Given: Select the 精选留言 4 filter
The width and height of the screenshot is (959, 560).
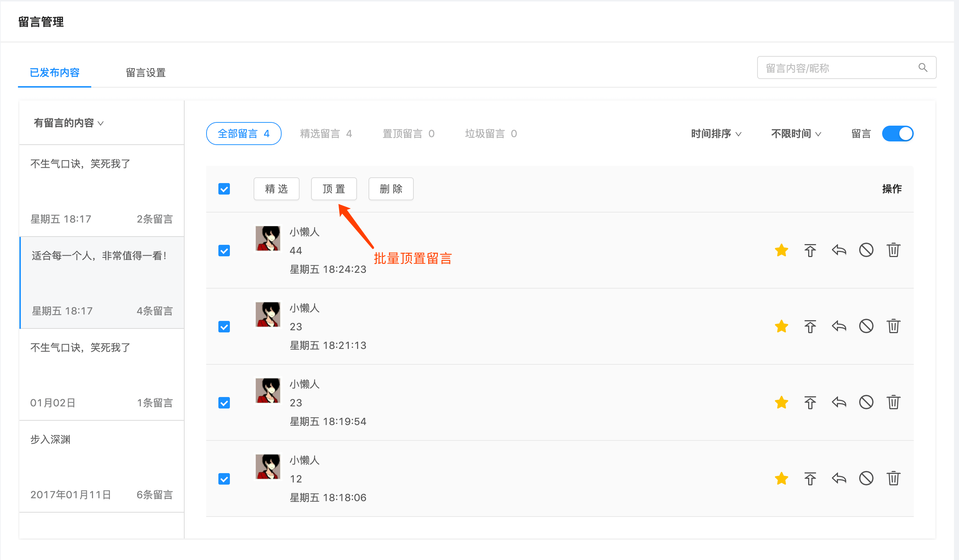Looking at the screenshot, I should (326, 134).
